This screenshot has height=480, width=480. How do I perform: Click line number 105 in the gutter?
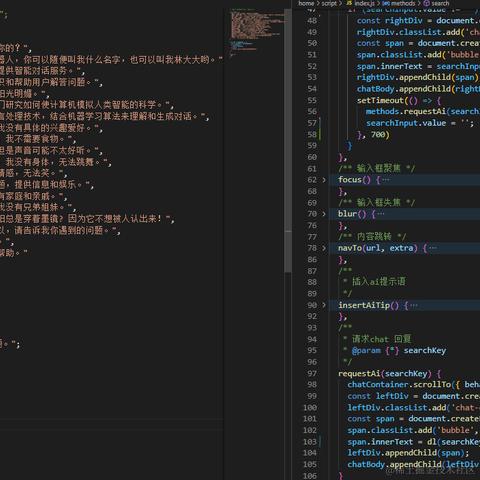point(310,464)
